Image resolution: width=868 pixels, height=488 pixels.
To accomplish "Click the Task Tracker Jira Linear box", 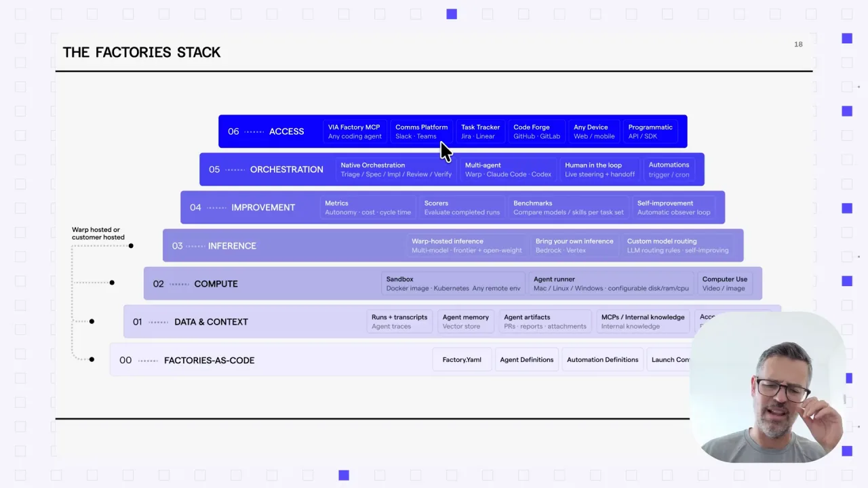I will (x=480, y=131).
